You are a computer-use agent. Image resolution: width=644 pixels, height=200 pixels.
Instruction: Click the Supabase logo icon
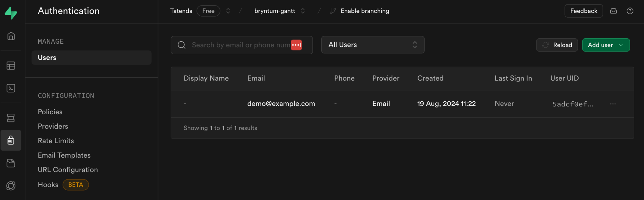(11, 13)
